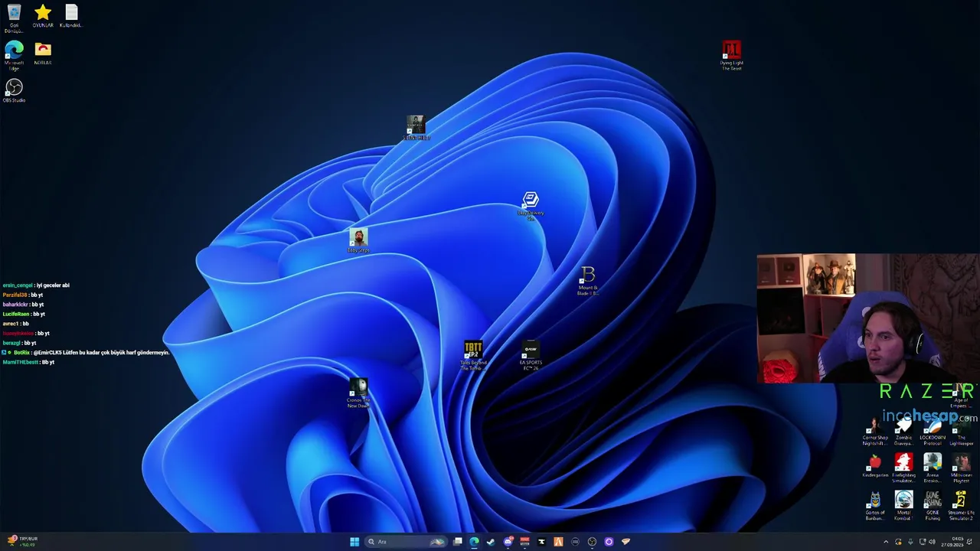The width and height of the screenshot is (980, 551).
Task: Select The Lightkeeper desktop shortcut
Action: point(961,432)
